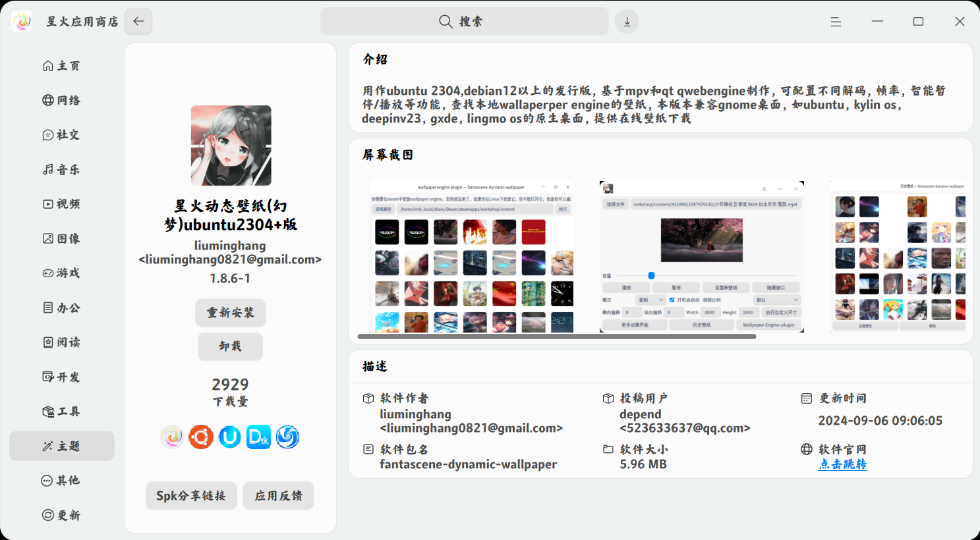Click the update time 2024-09-06 09:06:05

pyautogui.click(x=880, y=421)
